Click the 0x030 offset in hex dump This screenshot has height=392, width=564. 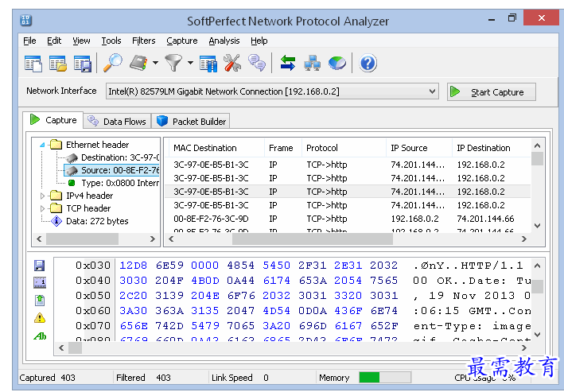coord(93,266)
